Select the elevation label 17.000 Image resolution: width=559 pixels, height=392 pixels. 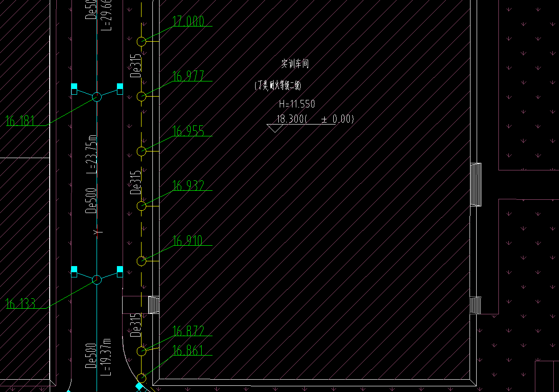coord(188,21)
